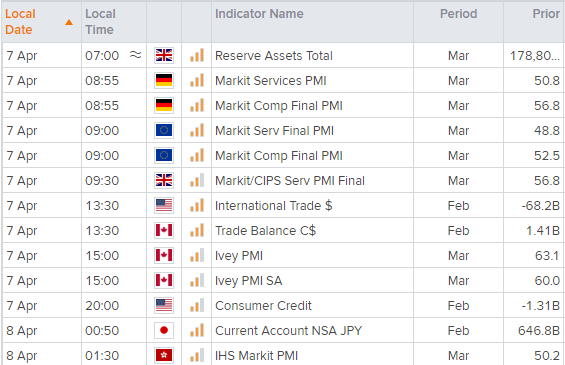This screenshot has height=365, width=565.
Task: Click the US flag beside International Trade $
Action: [x=164, y=205]
